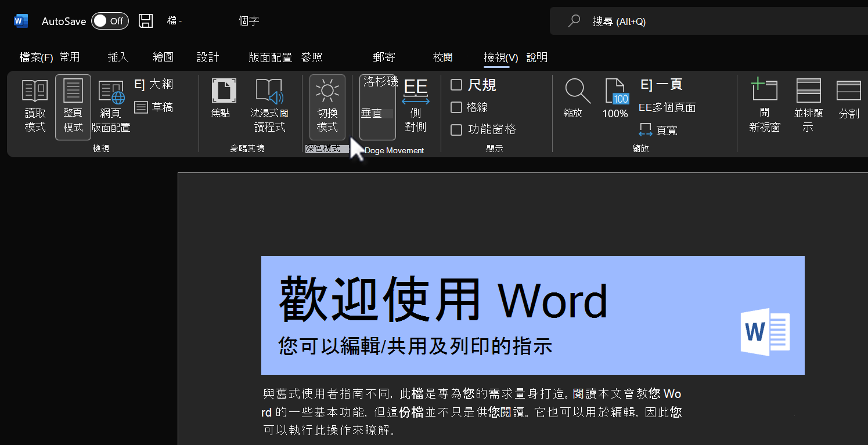Open the 參照 tab
Image resolution: width=868 pixels, height=445 pixels.
(312, 57)
